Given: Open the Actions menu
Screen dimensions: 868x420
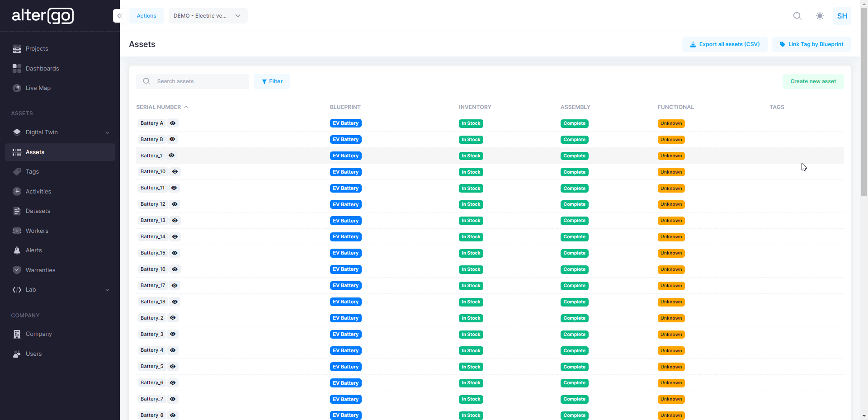Looking at the screenshot, I should tap(146, 15).
